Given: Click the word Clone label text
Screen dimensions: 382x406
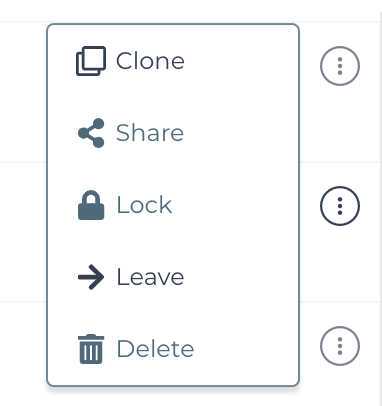Looking at the screenshot, I should [x=150, y=61].
